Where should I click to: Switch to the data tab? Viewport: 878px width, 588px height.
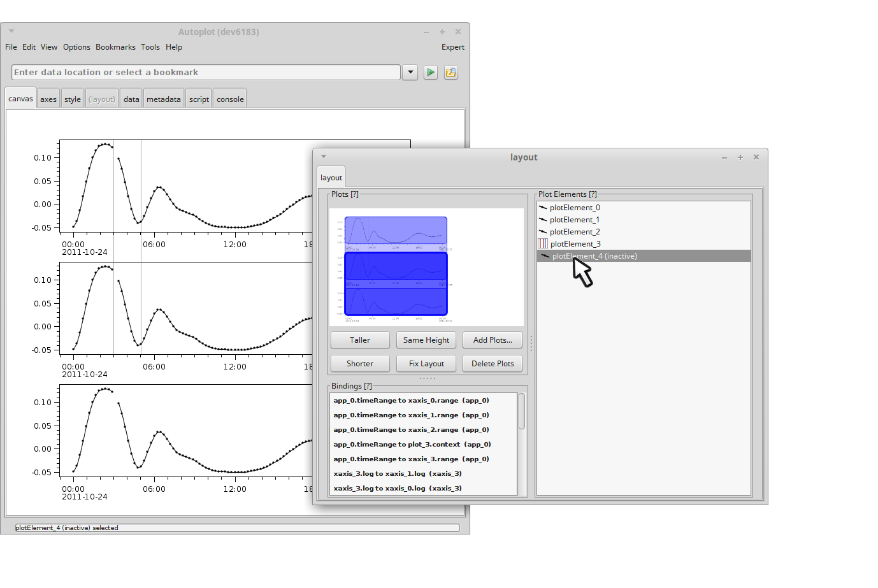pyautogui.click(x=131, y=99)
